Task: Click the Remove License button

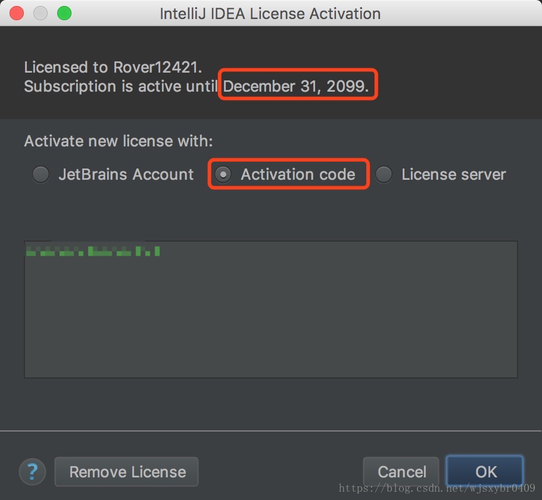Action: pyautogui.click(x=127, y=472)
